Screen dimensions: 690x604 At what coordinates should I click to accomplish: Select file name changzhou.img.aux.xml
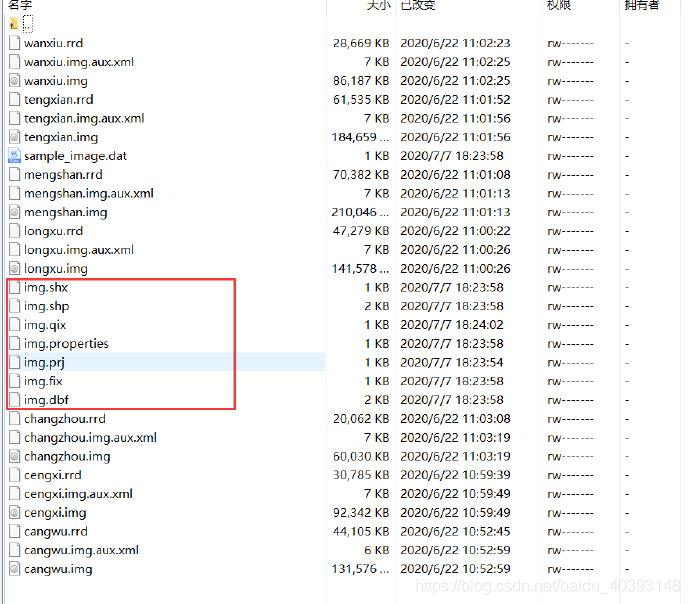click(x=90, y=438)
